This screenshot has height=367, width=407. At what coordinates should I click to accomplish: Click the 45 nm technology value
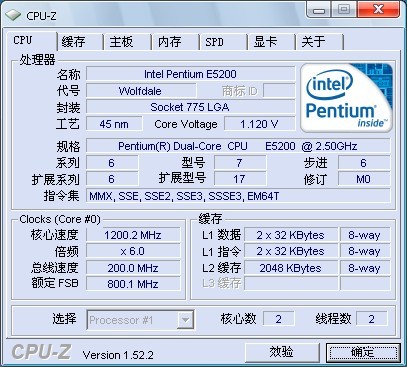(x=114, y=124)
